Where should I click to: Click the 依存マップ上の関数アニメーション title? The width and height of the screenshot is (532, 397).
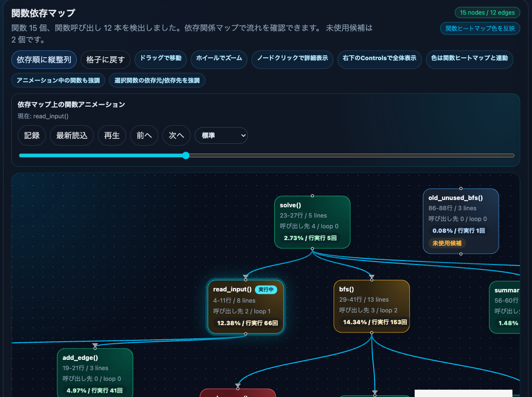click(71, 105)
